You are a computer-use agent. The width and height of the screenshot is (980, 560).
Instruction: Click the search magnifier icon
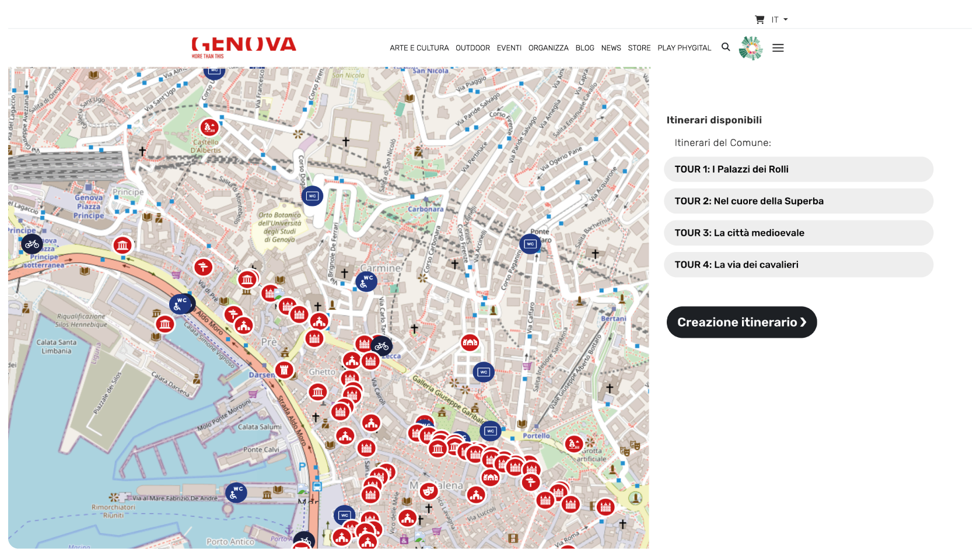click(x=726, y=47)
